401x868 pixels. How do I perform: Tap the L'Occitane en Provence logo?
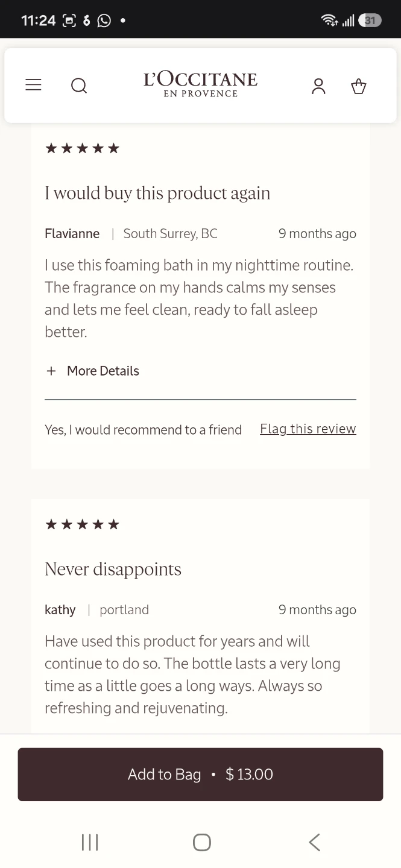[x=200, y=84]
